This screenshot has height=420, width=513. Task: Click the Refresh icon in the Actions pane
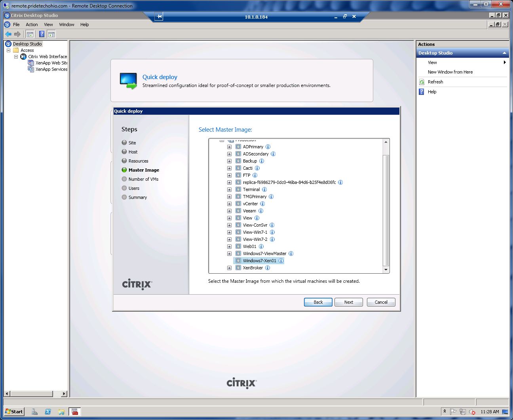[x=422, y=82]
